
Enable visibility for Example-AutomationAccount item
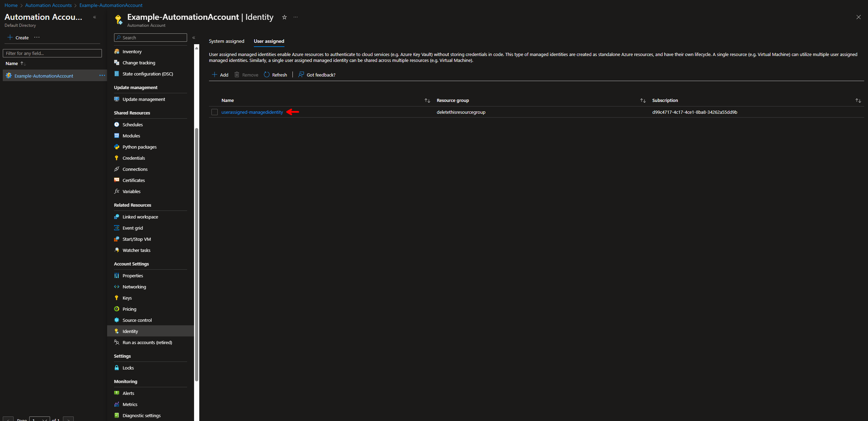pos(102,76)
